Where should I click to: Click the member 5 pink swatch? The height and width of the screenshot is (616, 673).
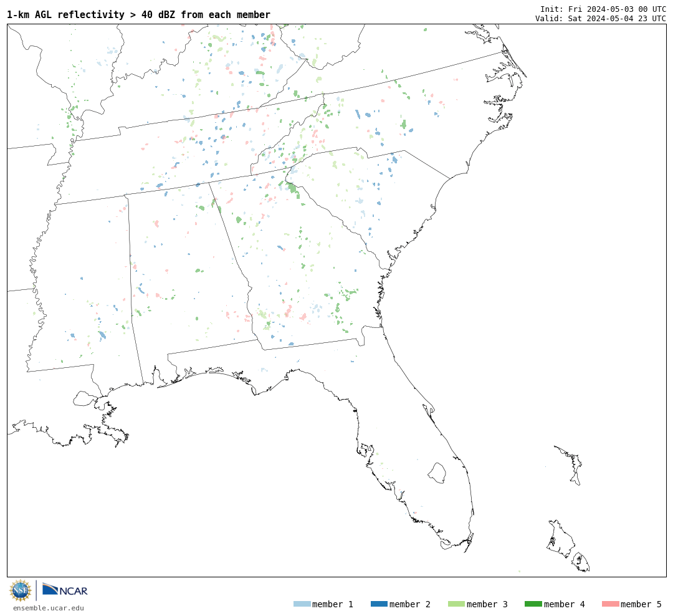(610, 604)
